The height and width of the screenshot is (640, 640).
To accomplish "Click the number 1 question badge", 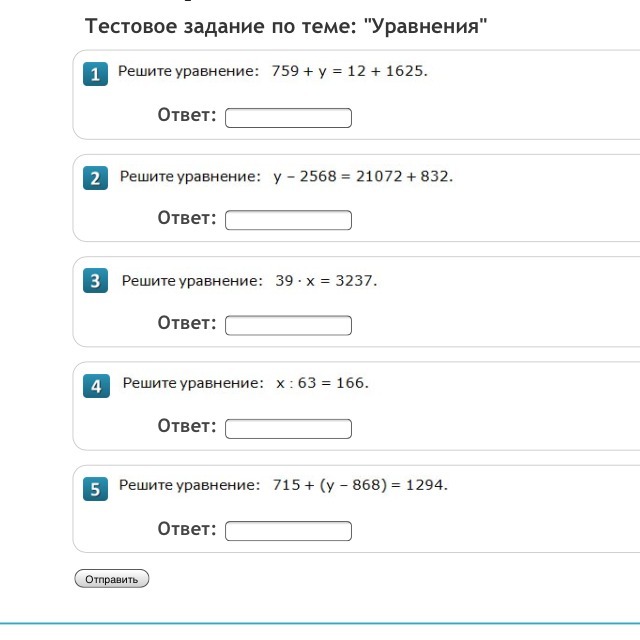I will click(x=95, y=74).
